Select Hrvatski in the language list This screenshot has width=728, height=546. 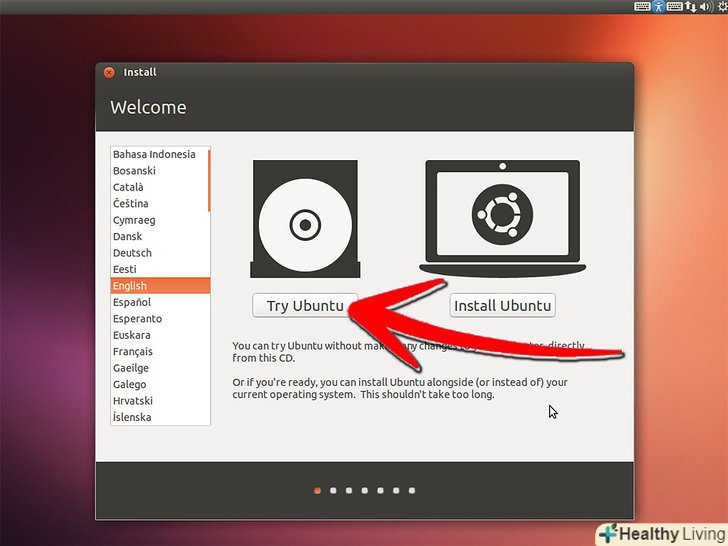(x=160, y=401)
